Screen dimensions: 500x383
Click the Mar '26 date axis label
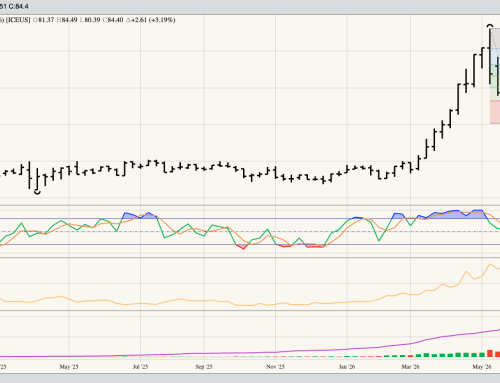click(410, 367)
